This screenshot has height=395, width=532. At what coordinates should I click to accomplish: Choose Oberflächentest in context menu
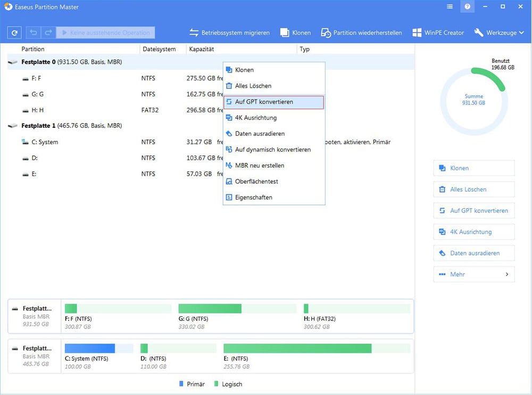pyautogui.click(x=274, y=182)
